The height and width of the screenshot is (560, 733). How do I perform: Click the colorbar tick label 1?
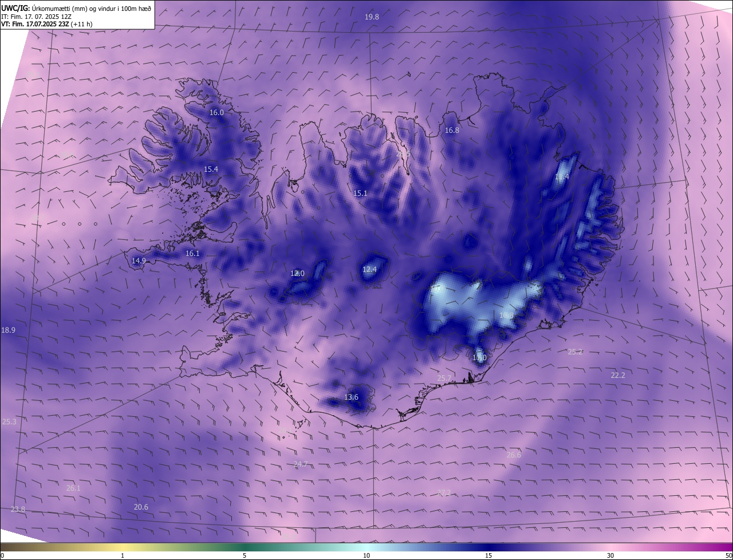123,555
